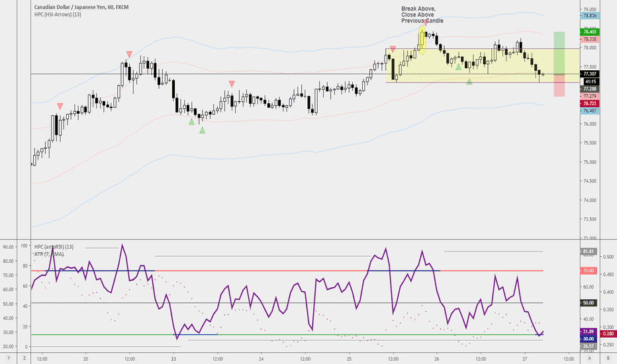Viewport: 617px width, 364px height.
Task: Click the 73.500 tick on the price axis
Action: click(x=590, y=219)
